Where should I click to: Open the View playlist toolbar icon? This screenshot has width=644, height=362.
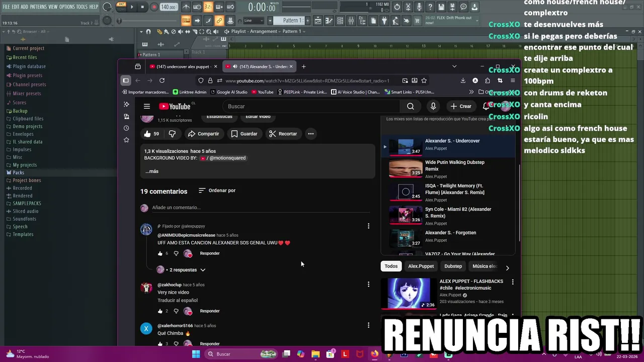click(318, 21)
